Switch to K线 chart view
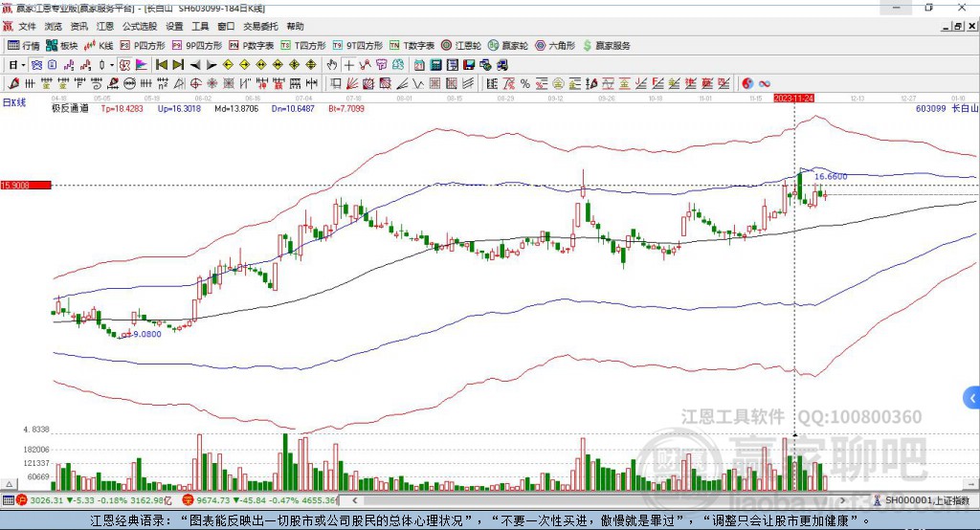This screenshot has height=530, width=980. [99, 46]
